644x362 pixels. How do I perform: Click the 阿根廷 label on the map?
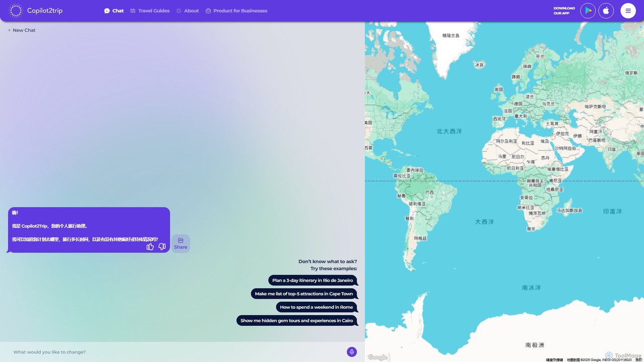[420, 238]
